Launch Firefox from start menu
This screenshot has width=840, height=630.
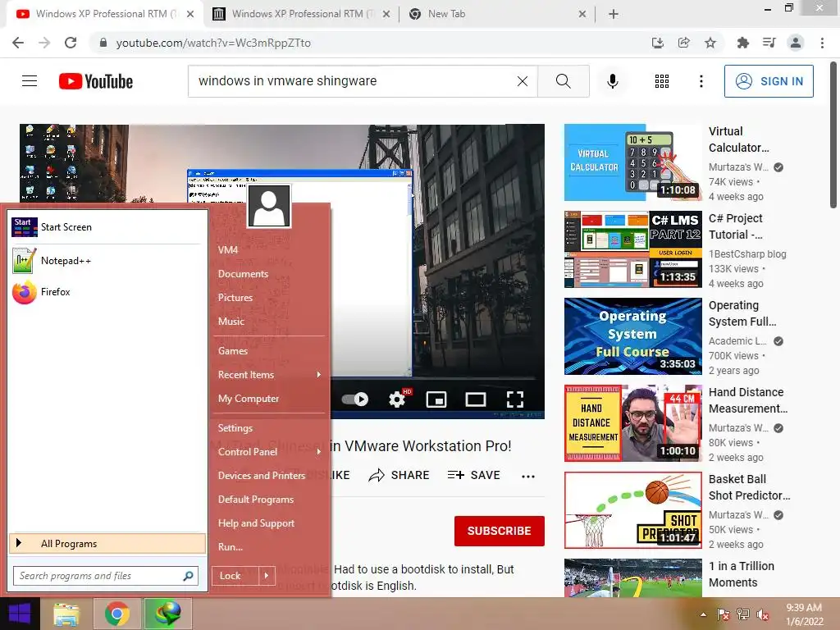coord(107,292)
